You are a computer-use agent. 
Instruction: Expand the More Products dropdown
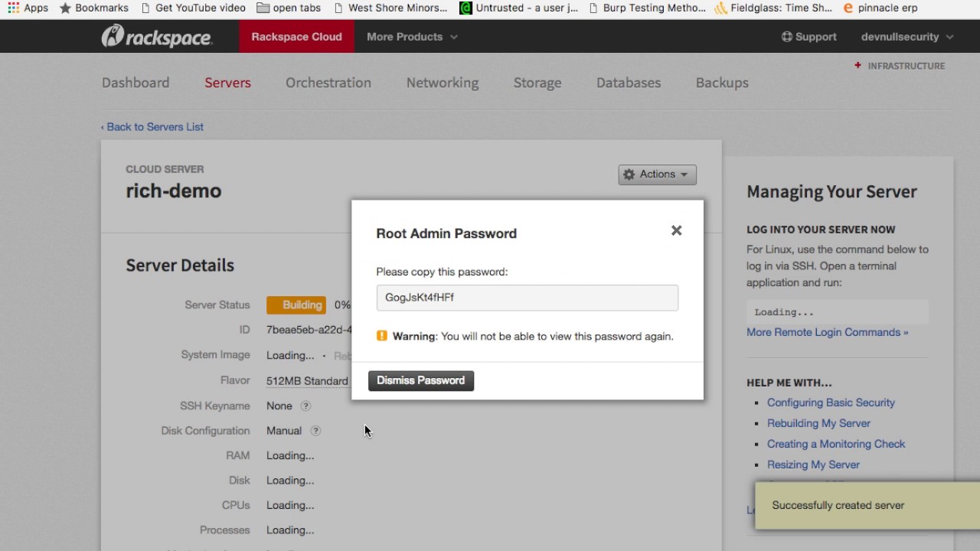pyautogui.click(x=412, y=37)
